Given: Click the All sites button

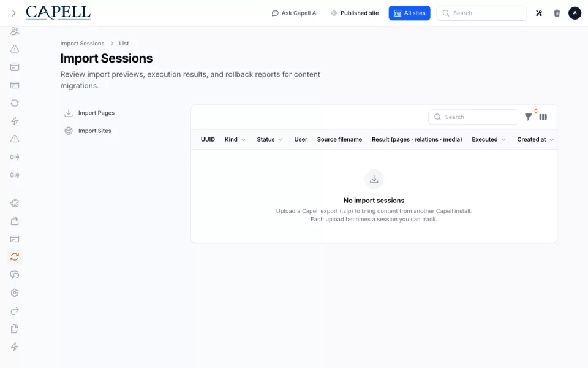Looking at the screenshot, I should coord(409,13).
